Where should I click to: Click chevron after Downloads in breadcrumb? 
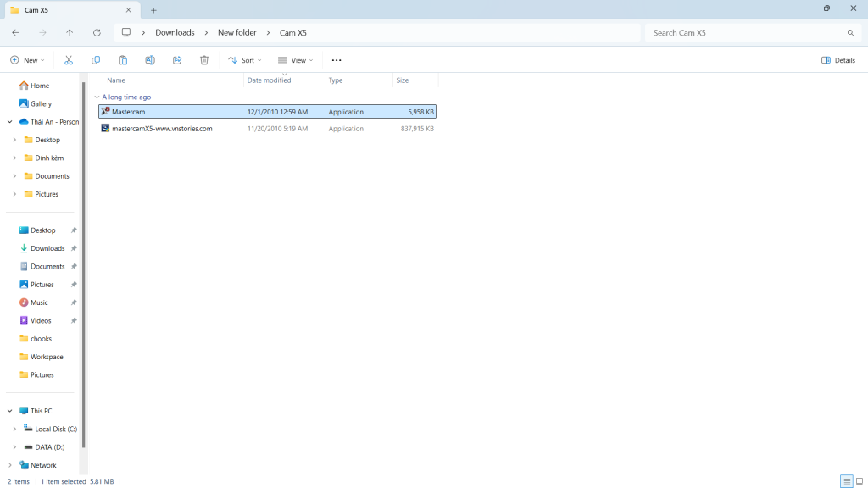click(206, 33)
